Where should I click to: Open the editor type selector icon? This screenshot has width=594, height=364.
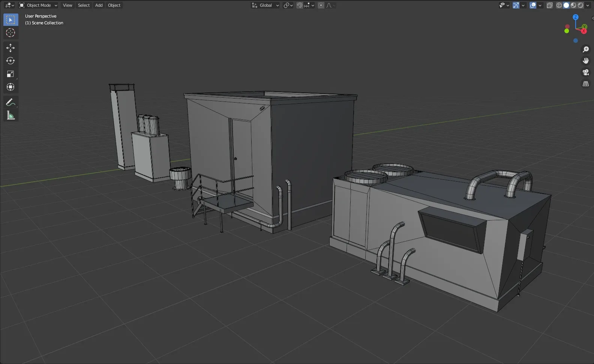[10, 5]
